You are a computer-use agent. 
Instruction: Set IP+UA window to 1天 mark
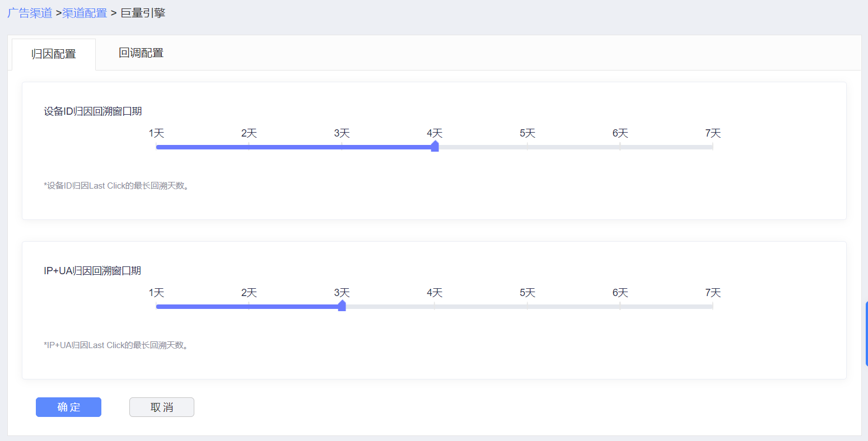click(x=156, y=307)
